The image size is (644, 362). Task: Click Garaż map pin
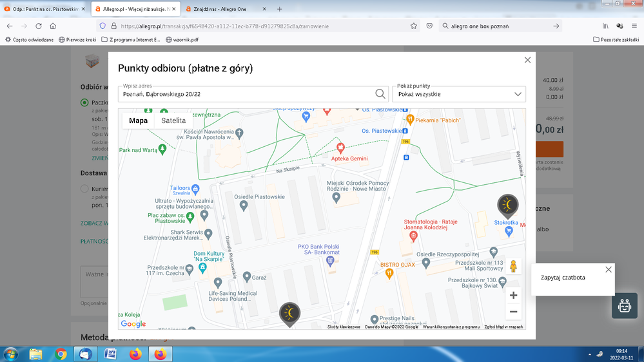point(246,277)
